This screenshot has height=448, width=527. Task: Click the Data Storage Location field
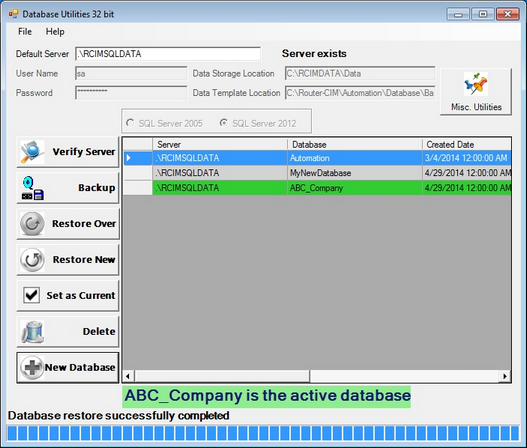pos(360,73)
